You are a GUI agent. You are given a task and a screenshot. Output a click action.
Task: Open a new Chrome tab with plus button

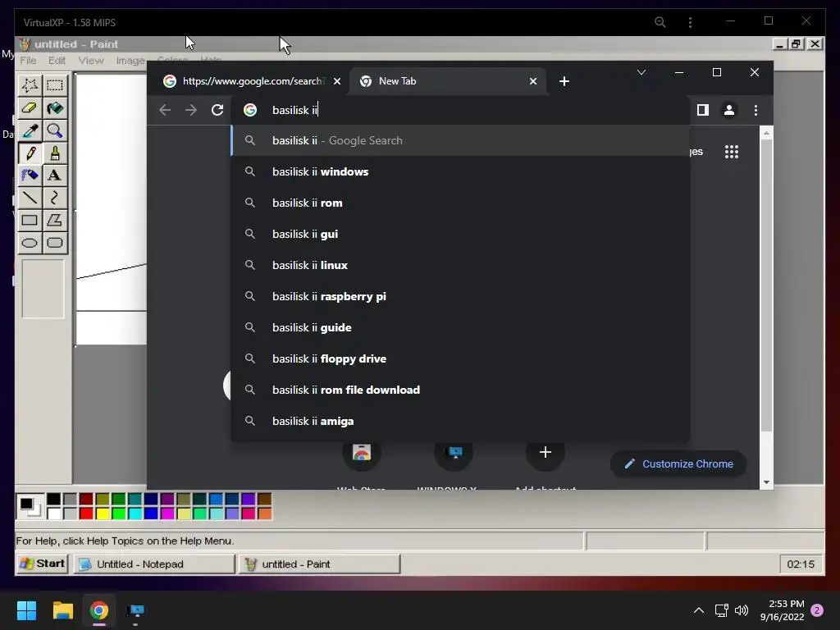click(564, 81)
